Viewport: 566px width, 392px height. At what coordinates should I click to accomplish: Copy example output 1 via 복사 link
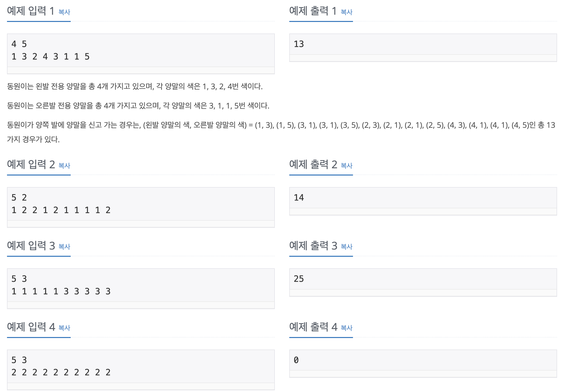(x=346, y=12)
